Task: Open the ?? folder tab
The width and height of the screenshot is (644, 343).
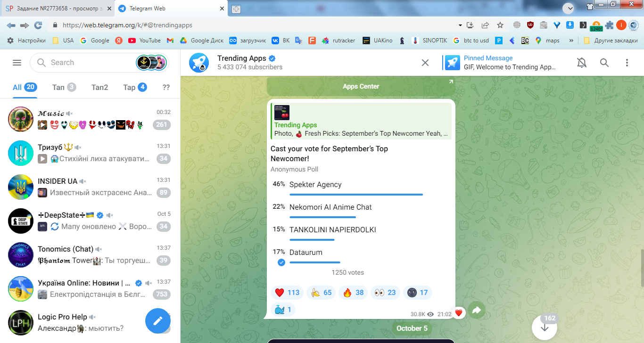Action: pyautogui.click(x=166, y=87)
